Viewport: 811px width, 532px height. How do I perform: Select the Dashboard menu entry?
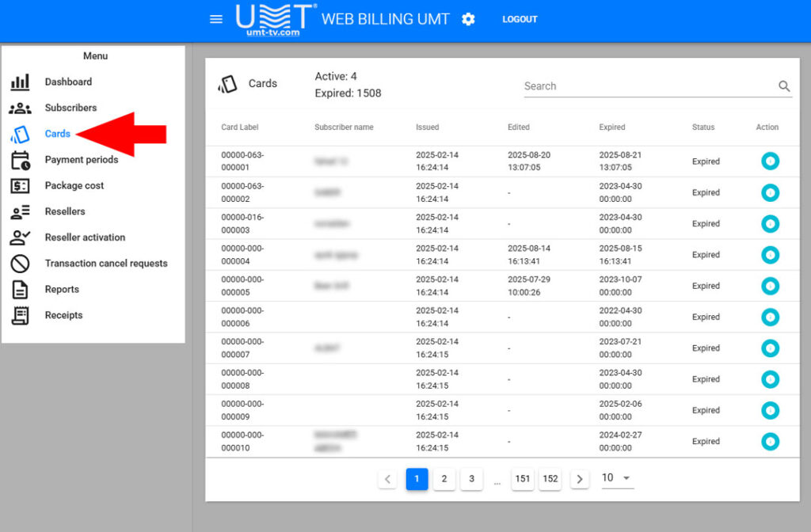(x=68, y=82)
